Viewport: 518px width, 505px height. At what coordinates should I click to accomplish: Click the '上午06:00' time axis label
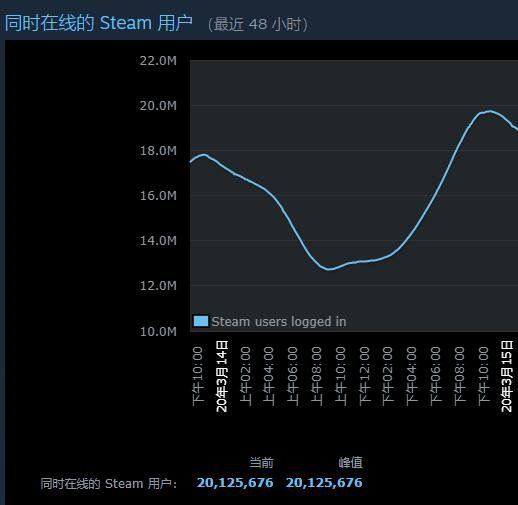[x=293, y=376]
